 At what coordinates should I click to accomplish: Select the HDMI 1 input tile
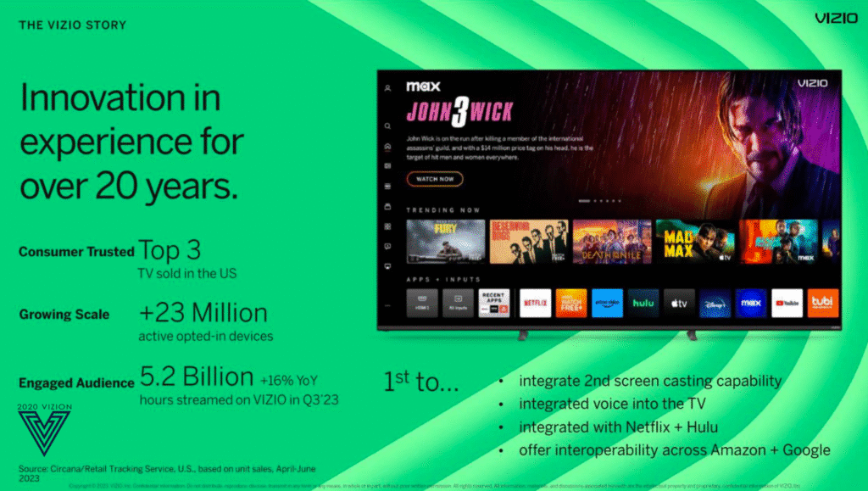(x=422, y=303)
